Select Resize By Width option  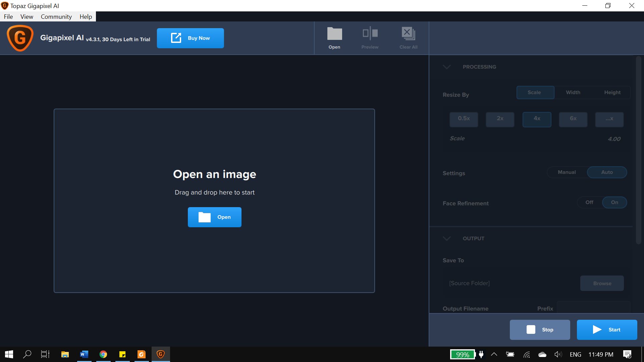[573, 93]
